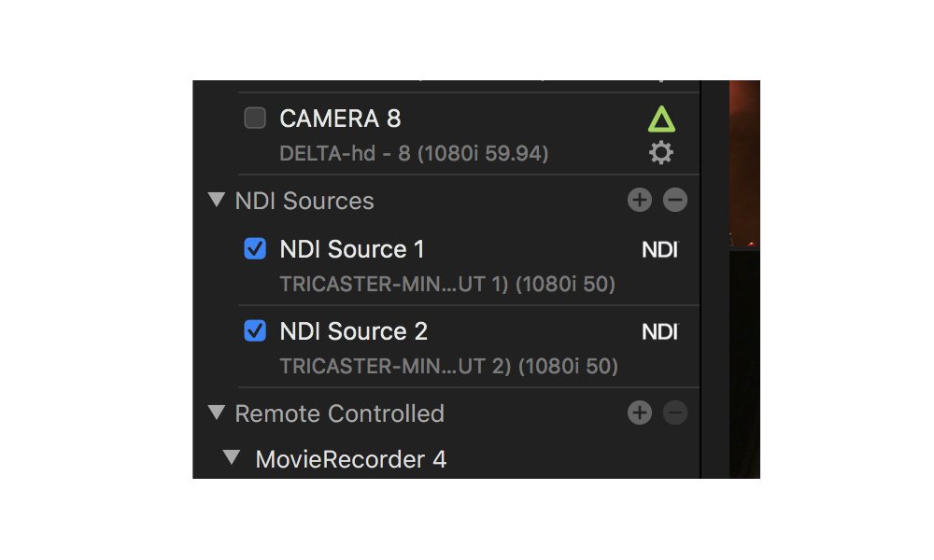Enable the CAMERA 8 checkbox
The width and height of the screenshot is (934, 560).
pyautogui.click(x=254, y=119)
